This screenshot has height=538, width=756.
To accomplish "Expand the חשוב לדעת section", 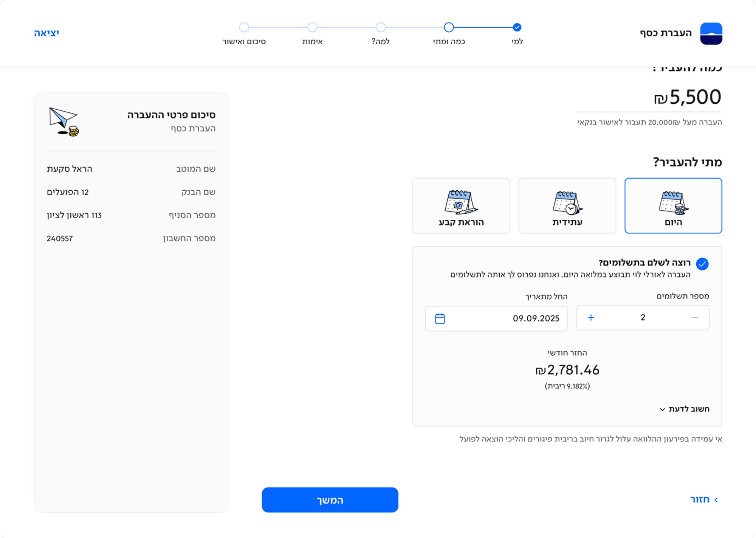I will point(685,409).
